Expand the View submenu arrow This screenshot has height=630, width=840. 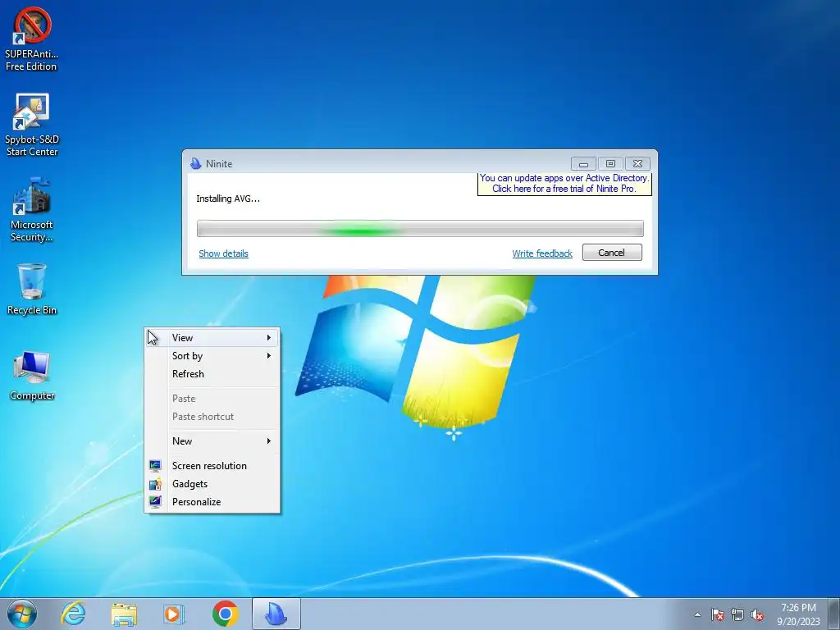(269, 337)
